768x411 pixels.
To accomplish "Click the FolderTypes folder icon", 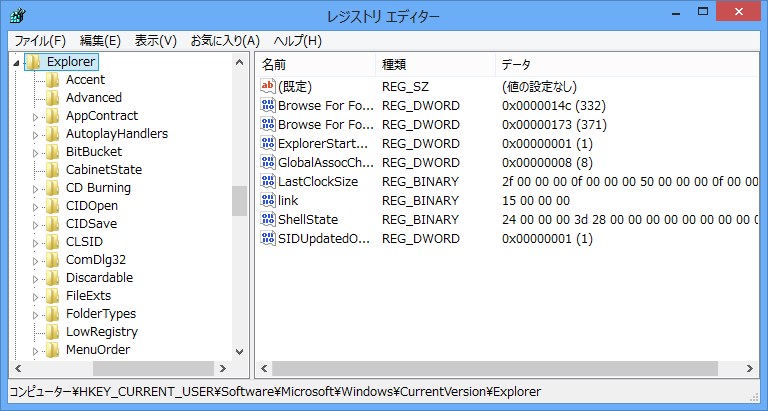I will pos(52,314).
